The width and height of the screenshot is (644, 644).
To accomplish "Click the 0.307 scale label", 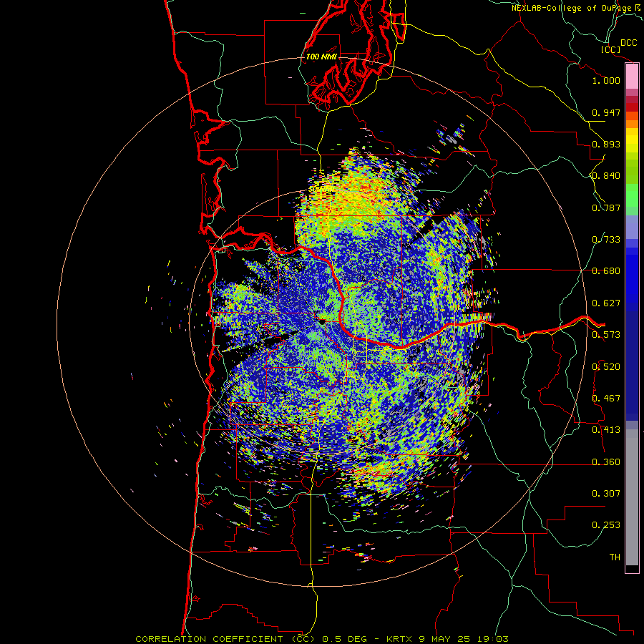I will 606,494.
